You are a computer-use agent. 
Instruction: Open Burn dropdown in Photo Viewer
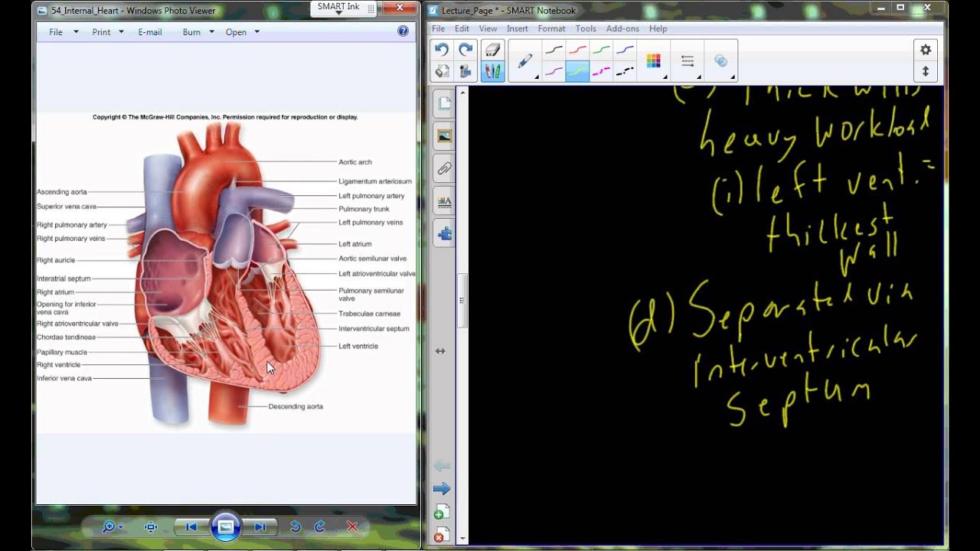198,32
